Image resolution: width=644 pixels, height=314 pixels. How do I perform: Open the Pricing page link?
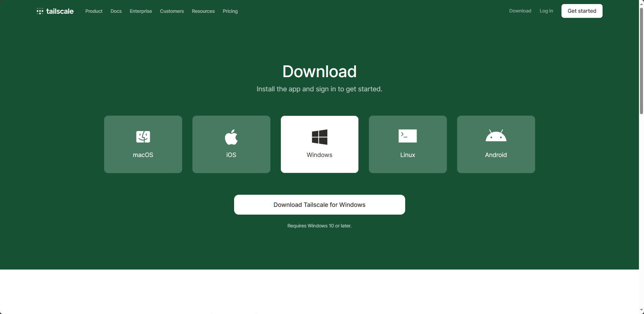230,11
